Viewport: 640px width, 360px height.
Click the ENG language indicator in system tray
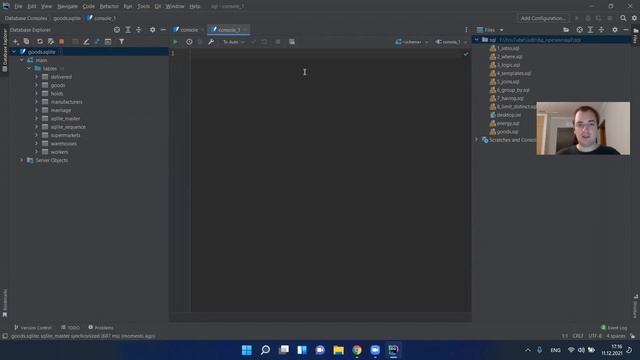tap(555, 350)
